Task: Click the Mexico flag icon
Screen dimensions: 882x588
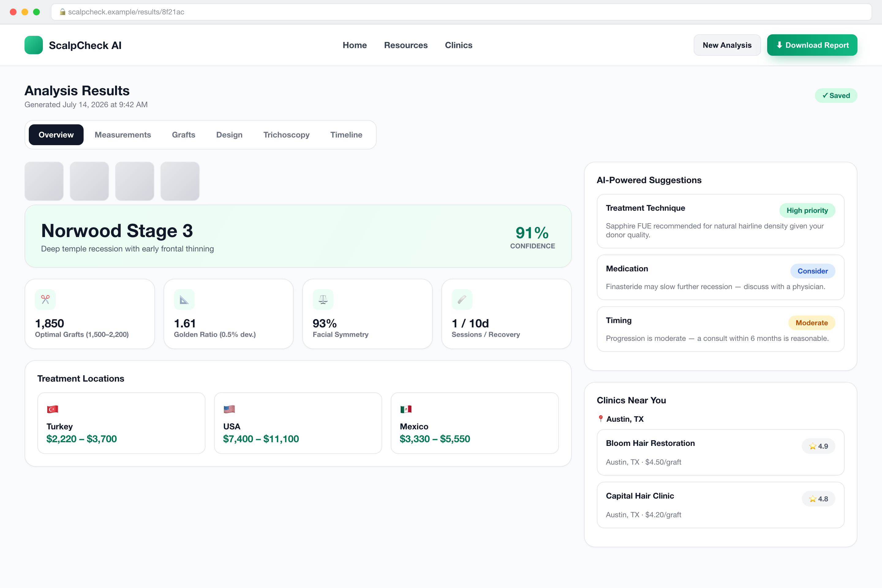Action: 406,409
